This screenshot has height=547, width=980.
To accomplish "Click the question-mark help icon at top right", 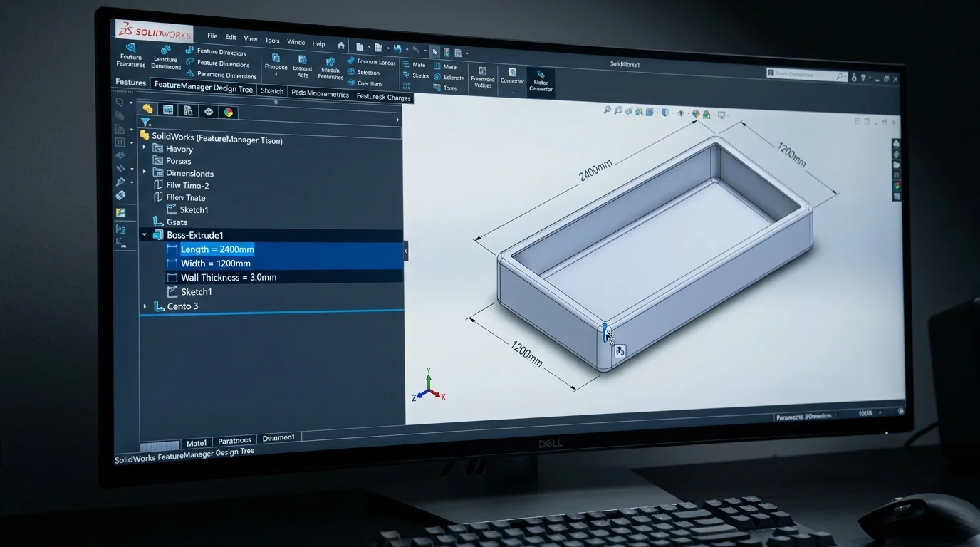I will coord(863,78).
